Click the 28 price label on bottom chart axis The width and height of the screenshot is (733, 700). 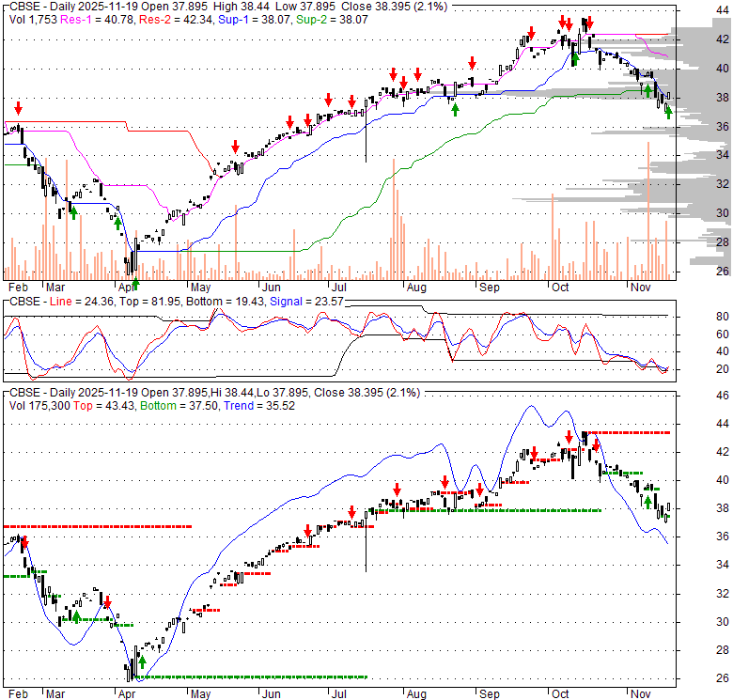(723, 650)
